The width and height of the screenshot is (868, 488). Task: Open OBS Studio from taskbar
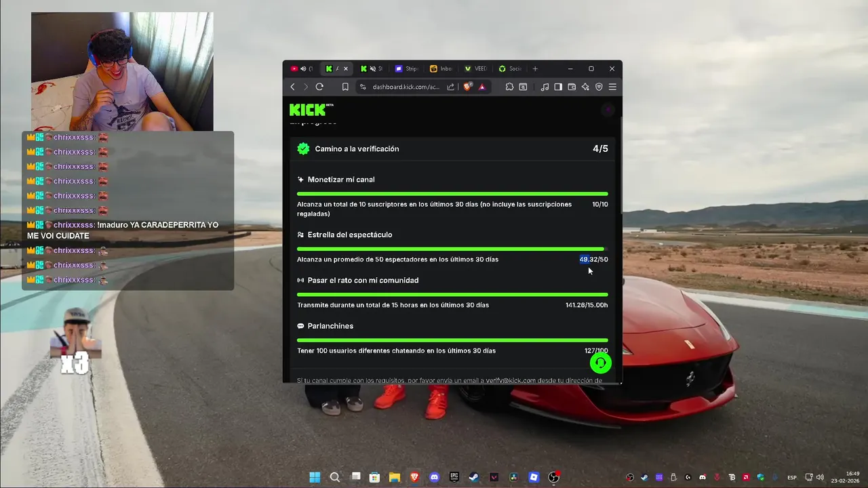[553, 477]
